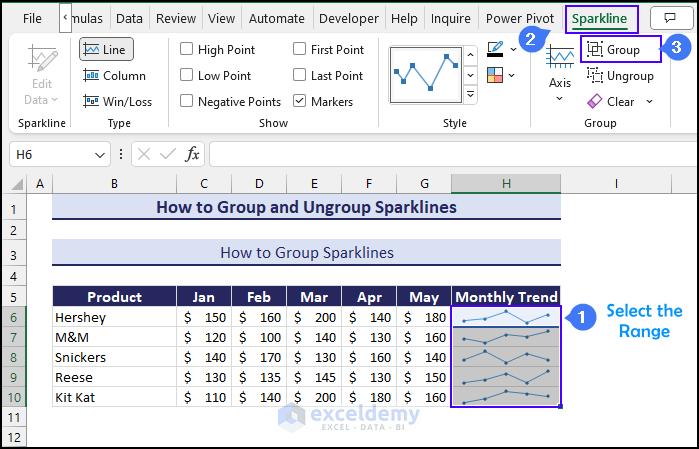The width and height of the screenshot is (699, 449).
Task: Switch to the Developer tab
Action: click(x=348, y=18)
